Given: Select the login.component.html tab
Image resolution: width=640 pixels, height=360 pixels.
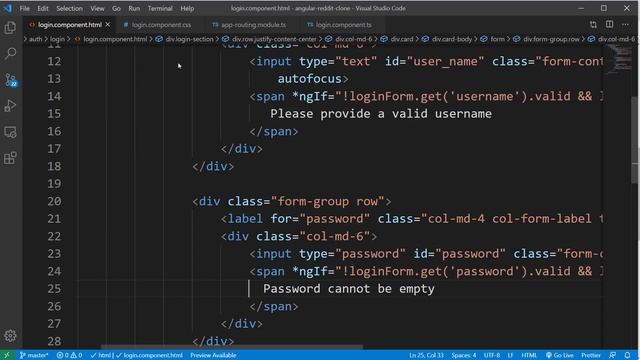Looking at the screenshot, I should coord(69,25).
